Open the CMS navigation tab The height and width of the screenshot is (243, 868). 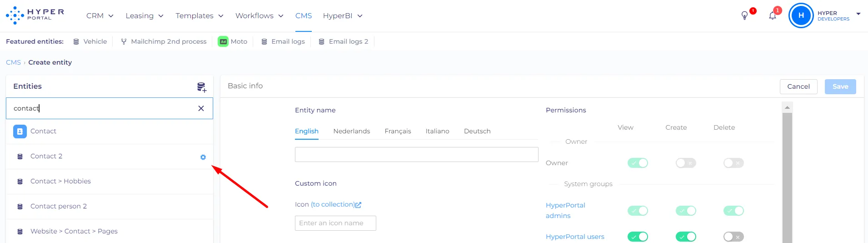click(304, 16)
